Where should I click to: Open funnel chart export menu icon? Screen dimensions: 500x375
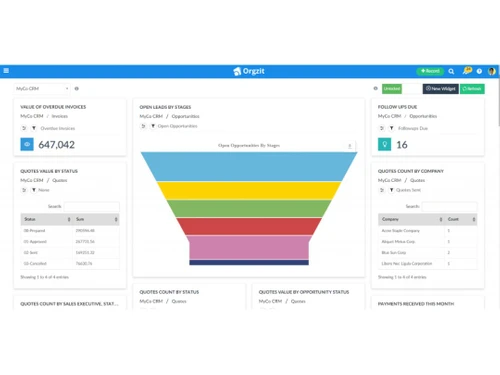click(x=350, y=146)
